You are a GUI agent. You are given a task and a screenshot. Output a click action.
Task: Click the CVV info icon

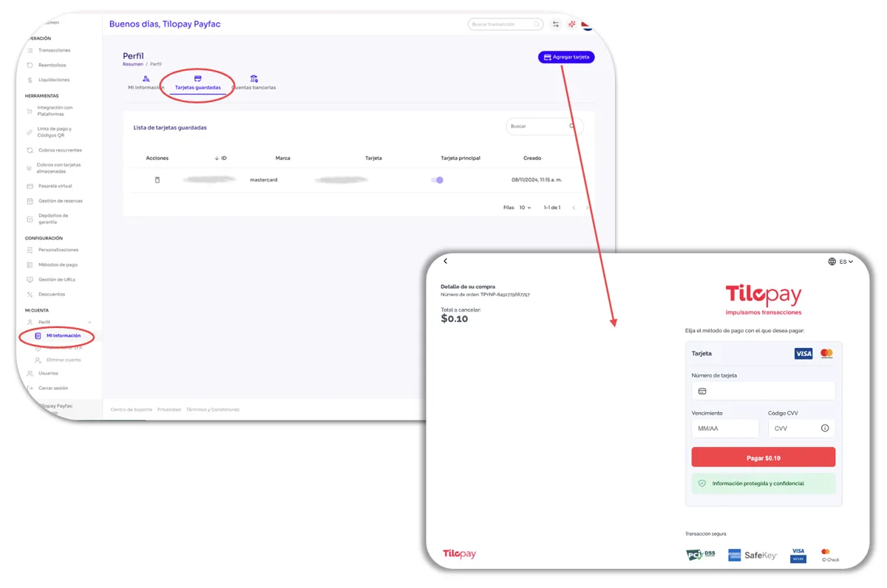click(825, 428)
